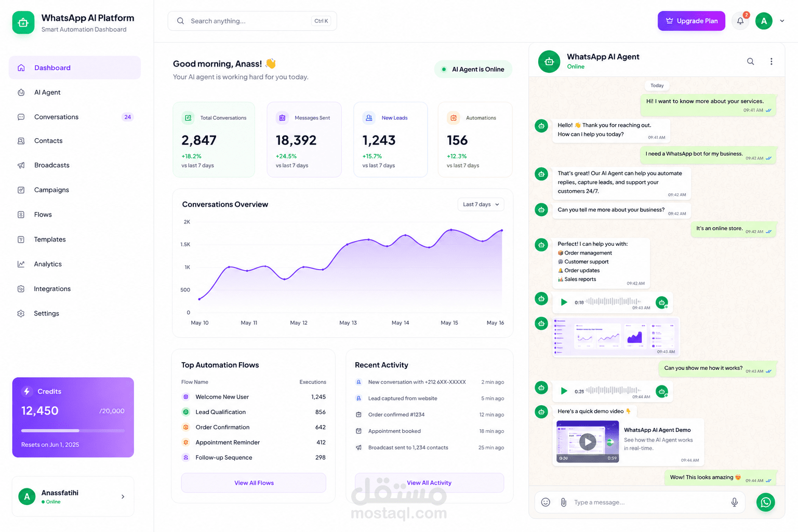This screenshot has height=532, width=798.
Task: Click the Follow-up Sequence flow icon
Action: (185, 457)
